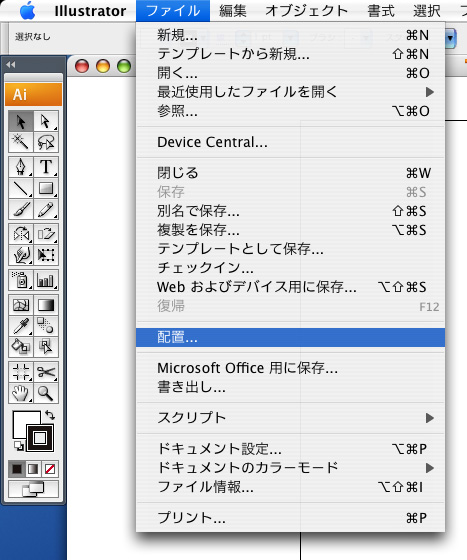This screenshot has width=467, height=560.
Task: Select the Hand tool
Action: point(21,393)
